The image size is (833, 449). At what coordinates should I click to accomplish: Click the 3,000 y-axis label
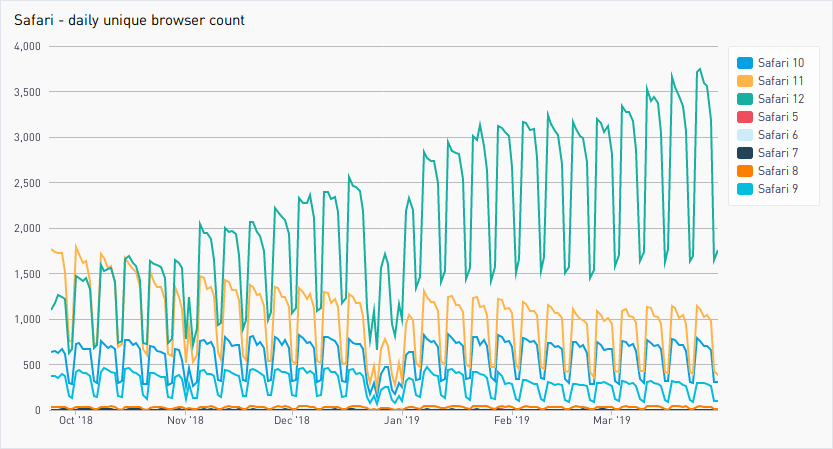coord(28,138)
